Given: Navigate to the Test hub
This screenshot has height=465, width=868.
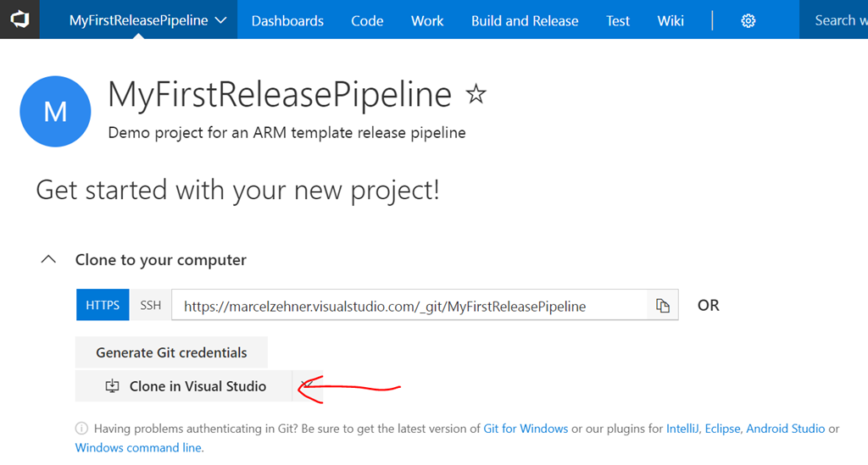Looking at the screenshot, I should pyautogui.click(x=618, y=21).
